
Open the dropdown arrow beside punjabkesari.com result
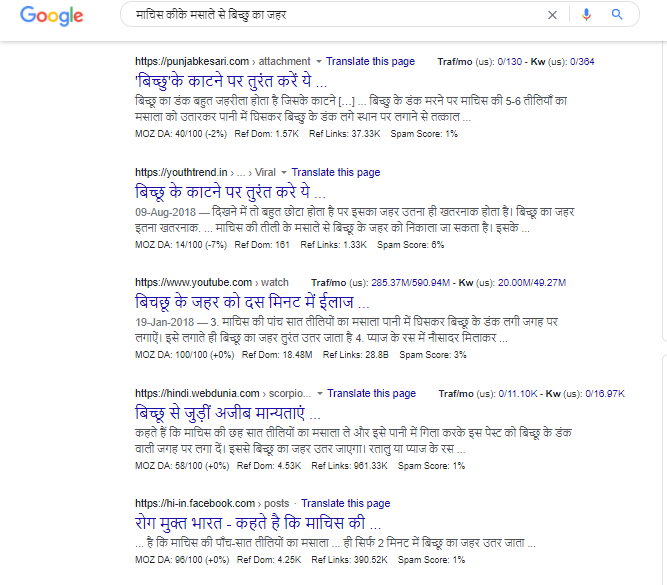[319, 62]
